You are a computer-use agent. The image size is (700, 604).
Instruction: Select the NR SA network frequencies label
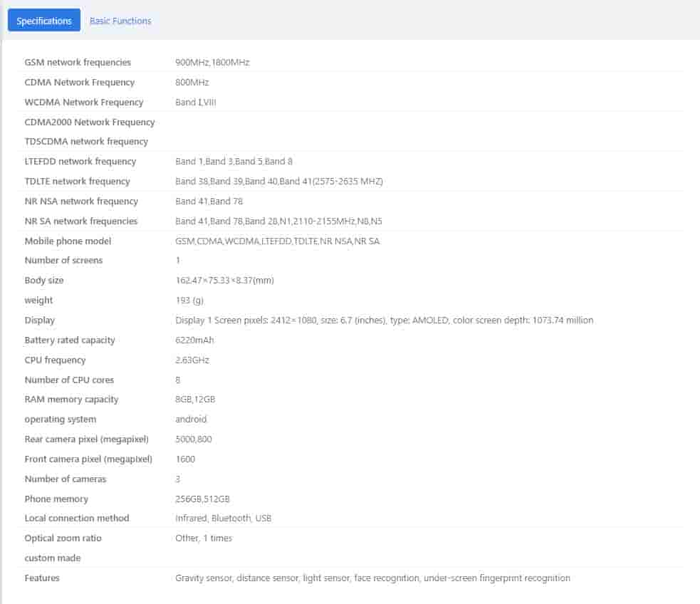point(80,222)
